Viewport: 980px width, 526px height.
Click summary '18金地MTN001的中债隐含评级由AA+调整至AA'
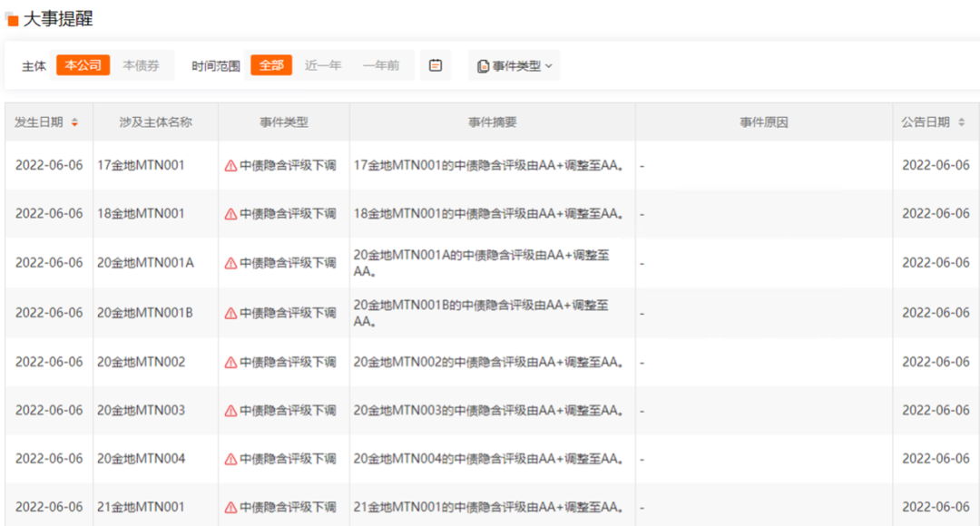coord(489,214)
